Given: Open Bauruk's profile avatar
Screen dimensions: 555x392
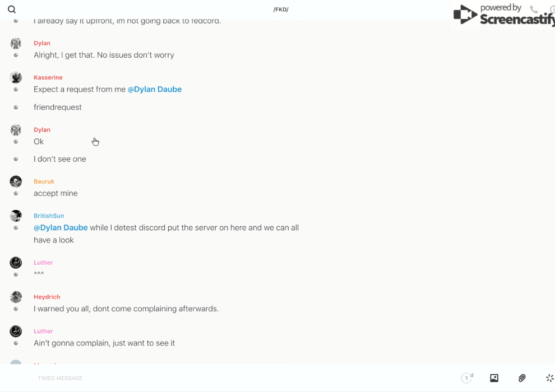Looking at the screenshot, I should point(16,181).
